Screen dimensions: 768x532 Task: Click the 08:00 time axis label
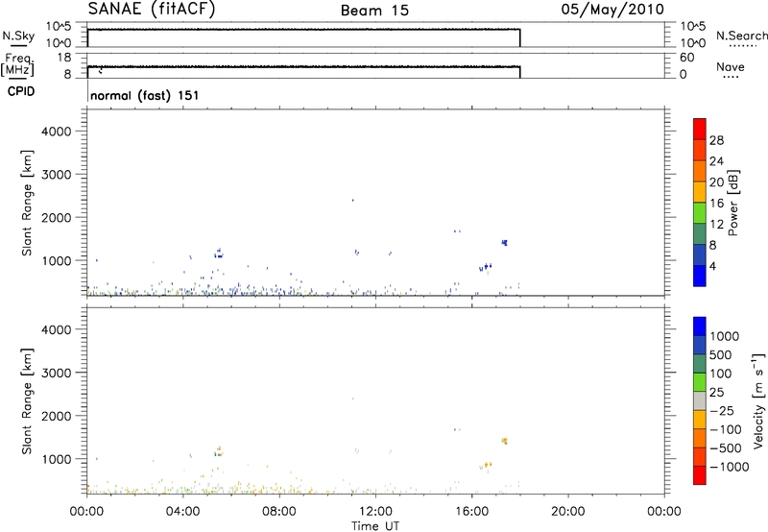279,512
